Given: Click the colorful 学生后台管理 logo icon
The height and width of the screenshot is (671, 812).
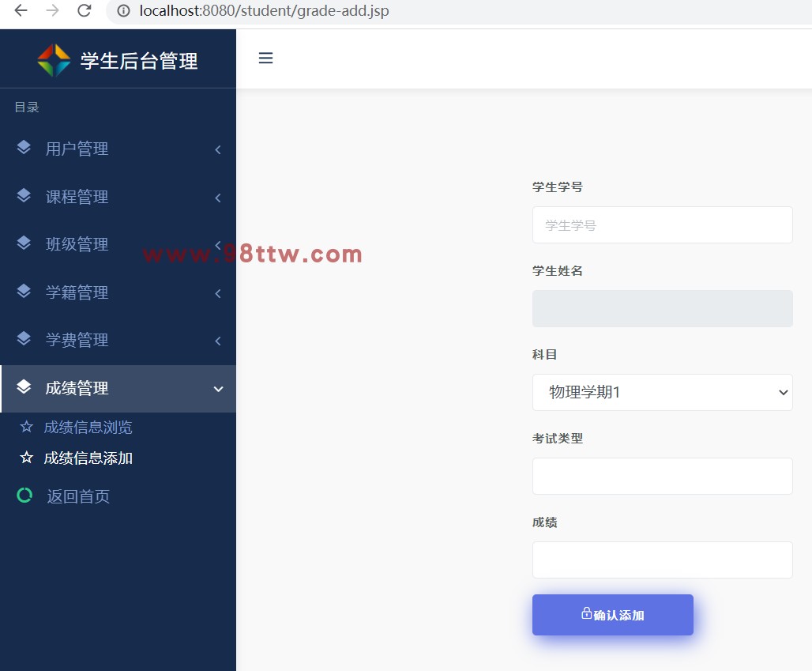Looking at the screenshot, I should coord(54,60).
